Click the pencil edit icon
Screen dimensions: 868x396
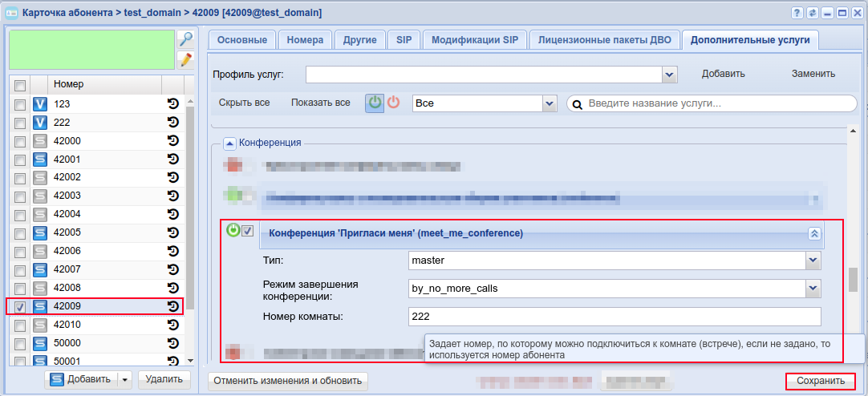tap(185, 60)
